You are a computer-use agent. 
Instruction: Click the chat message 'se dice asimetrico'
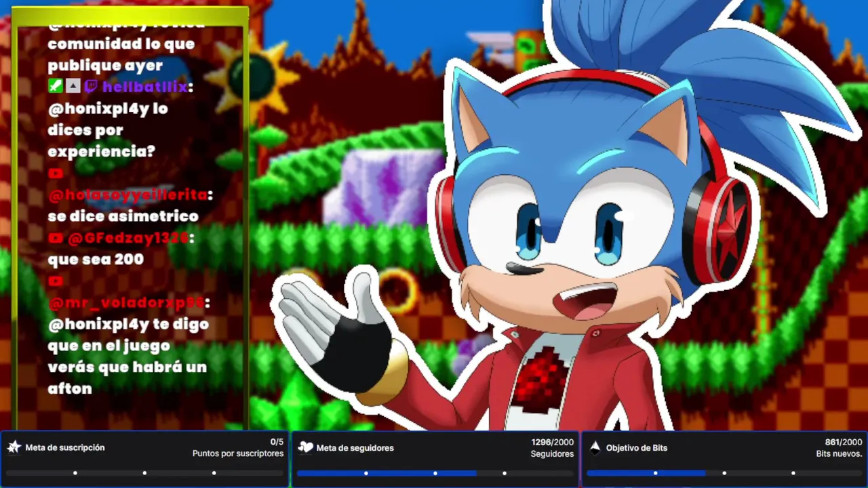click(123, 216)
